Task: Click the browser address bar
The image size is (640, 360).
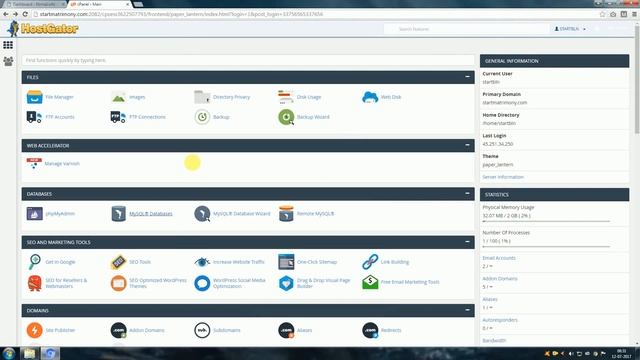Action: pyautogui.click(x=314, y=14)
